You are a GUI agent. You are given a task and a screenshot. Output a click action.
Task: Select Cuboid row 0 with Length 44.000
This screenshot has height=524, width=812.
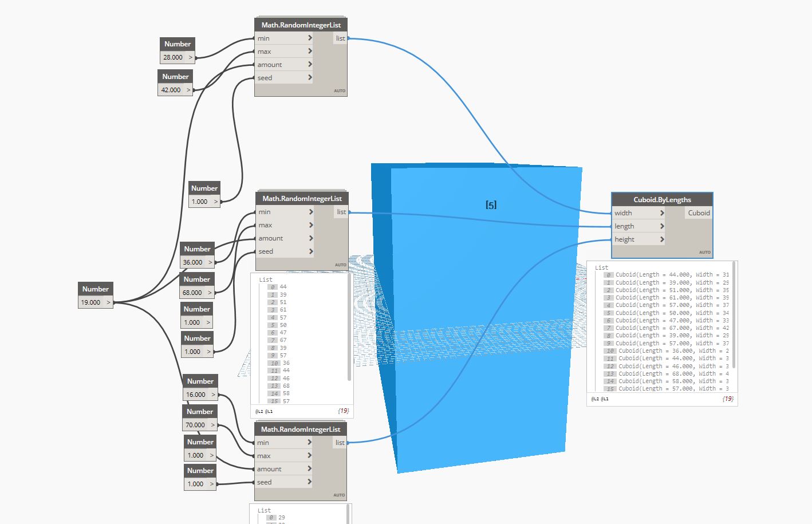[667, 275]
